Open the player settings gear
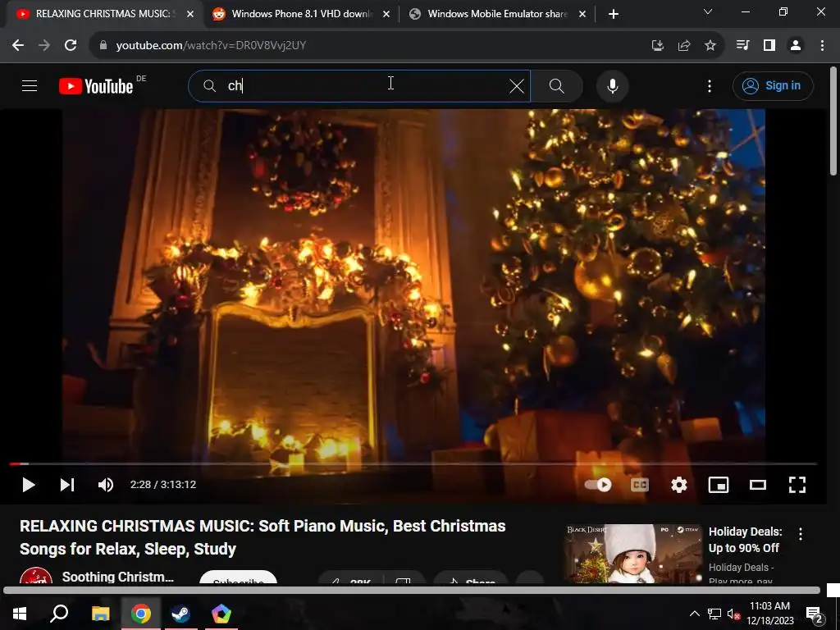This screenshot has height=630, width=840. [678, 485]
